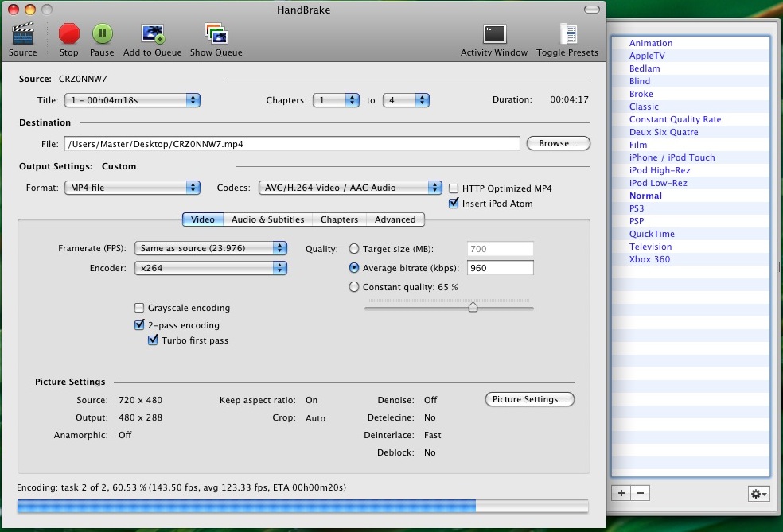Pause the encoding job

click(102, 34)
